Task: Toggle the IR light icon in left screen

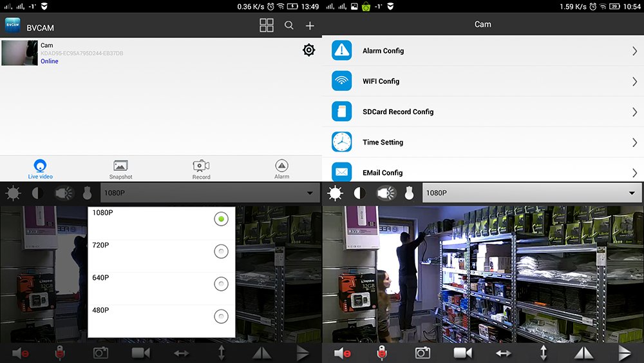Action: 64,193
